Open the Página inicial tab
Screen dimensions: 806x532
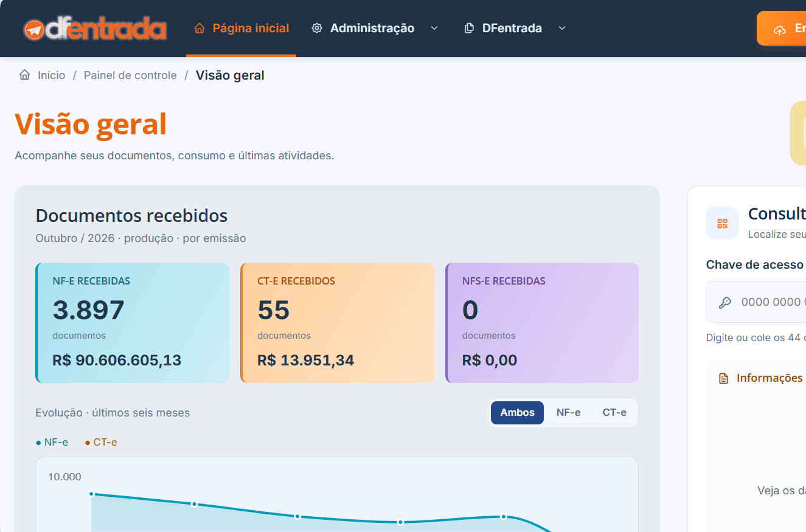click(x=241, y=29)
